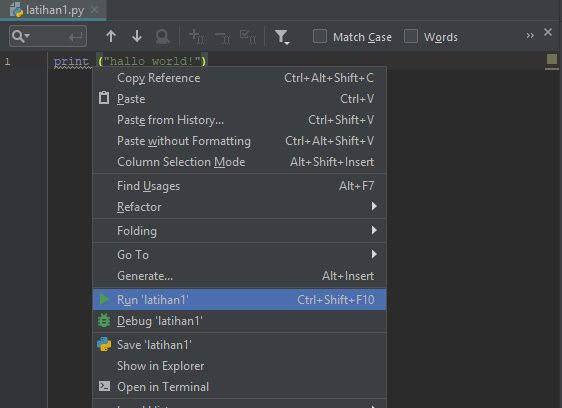Open the search filter funnel icon
This screenshot has width=562, height=408.
tap(281, 37)
